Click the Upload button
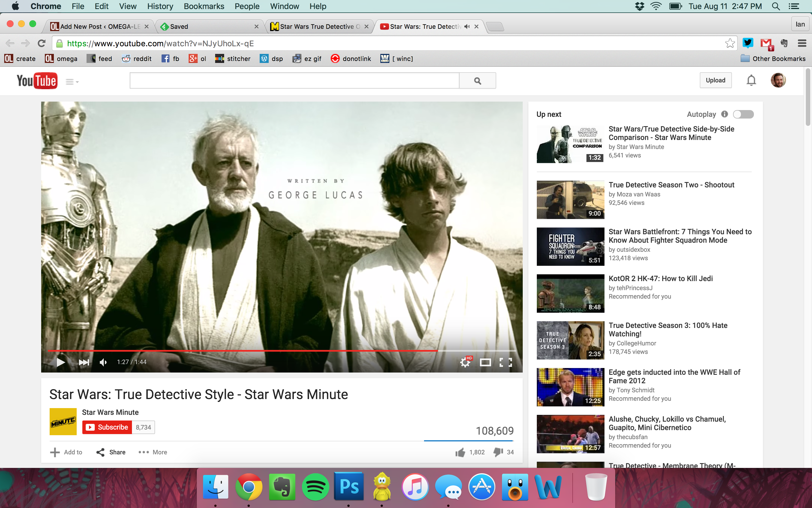This screenshot has height=508, width=812. 715,80
